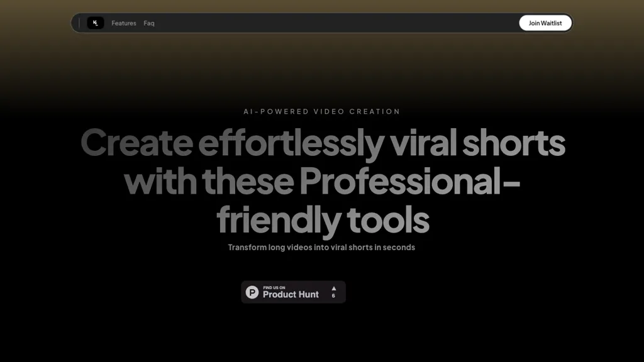Click the "Create effortlessly viral shorts" headline line
Viewport: 644px width, 362px height.
coord(322,143)
